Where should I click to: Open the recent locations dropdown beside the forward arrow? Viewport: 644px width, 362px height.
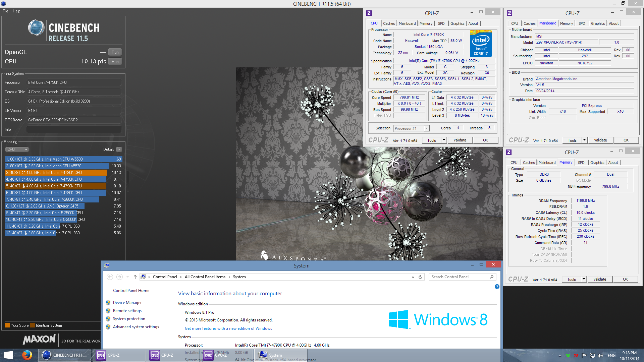pyautogui.click(x=127, y=277)
